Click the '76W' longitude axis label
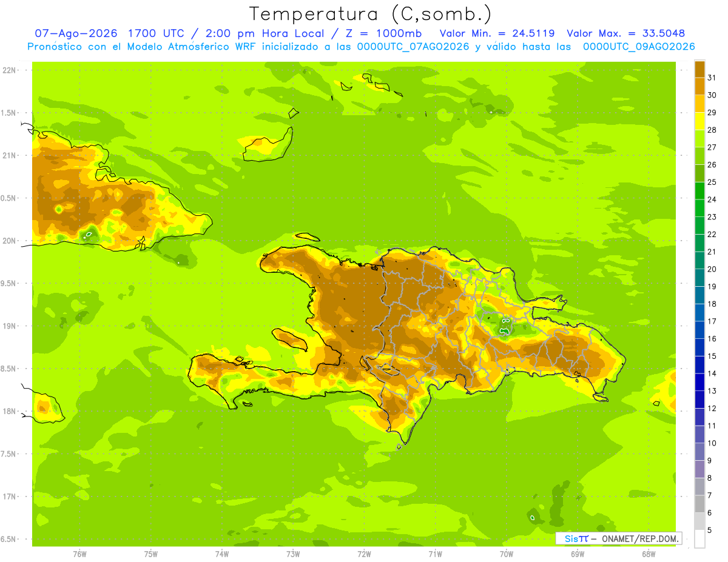This screenshot has width=728, height=562. click(x=79, y=554)
